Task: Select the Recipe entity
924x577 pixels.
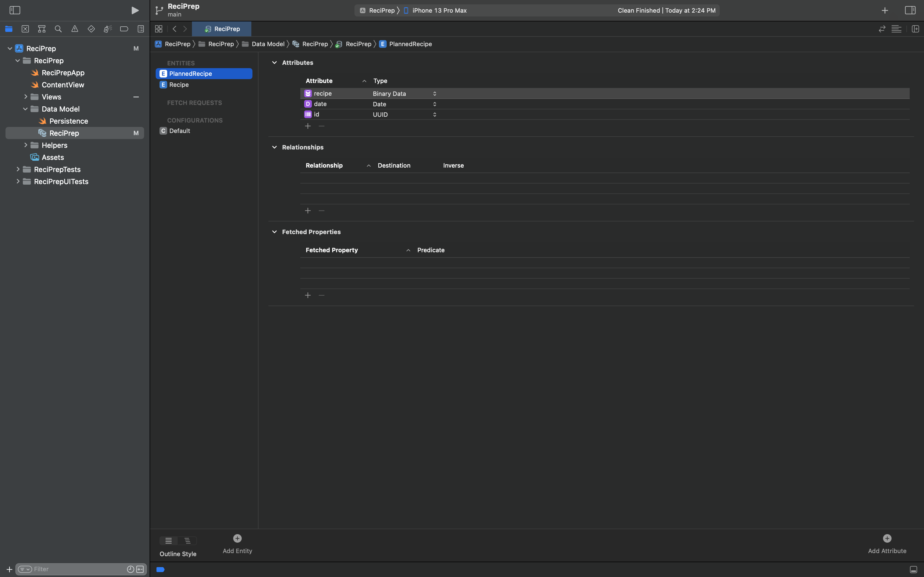Action: 179,85
